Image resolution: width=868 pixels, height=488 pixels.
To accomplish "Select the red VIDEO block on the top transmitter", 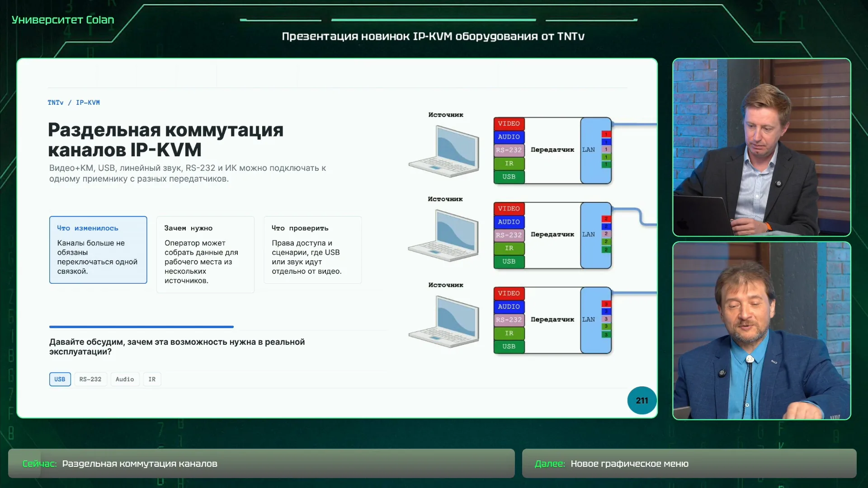I will coord(509,124).
